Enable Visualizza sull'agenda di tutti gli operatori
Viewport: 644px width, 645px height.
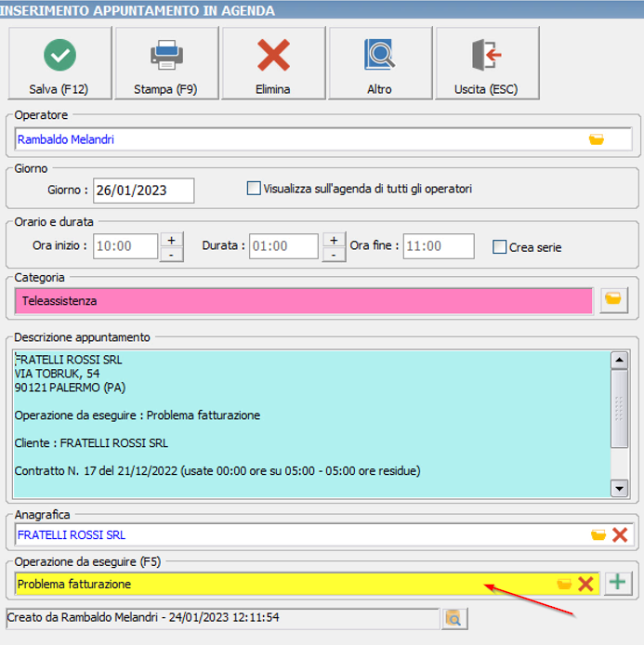(x=254, y=189)
